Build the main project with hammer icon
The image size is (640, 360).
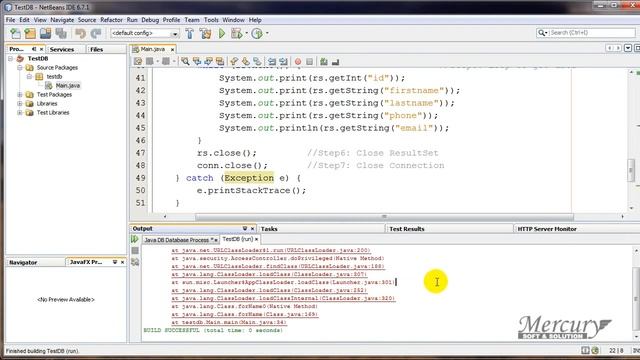[x=190, y=33]
